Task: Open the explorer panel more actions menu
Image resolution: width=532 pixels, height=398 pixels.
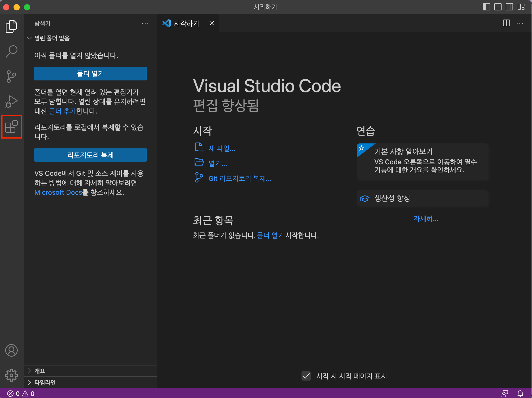Action: [145, 23]
